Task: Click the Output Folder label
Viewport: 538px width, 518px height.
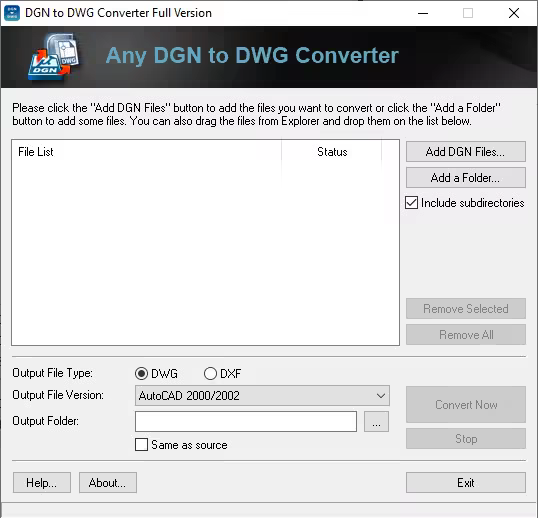Action: (x=46, y=421)
